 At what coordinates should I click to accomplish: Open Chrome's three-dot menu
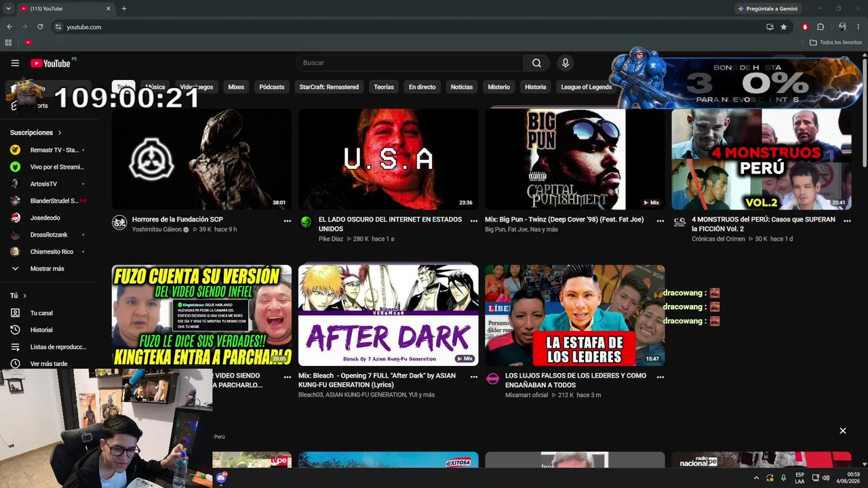click(x=859, y=27)
